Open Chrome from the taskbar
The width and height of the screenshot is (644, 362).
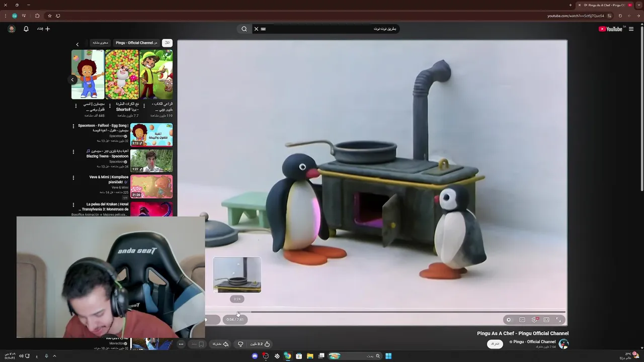click(x=288, y=356)
